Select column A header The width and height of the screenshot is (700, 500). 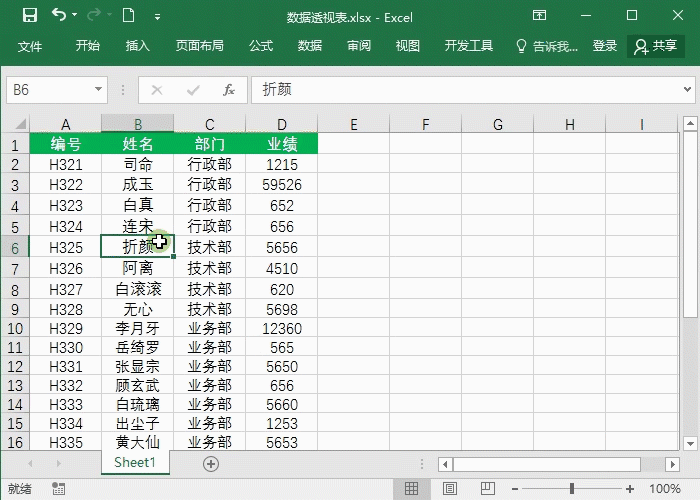tap(66, 124)
